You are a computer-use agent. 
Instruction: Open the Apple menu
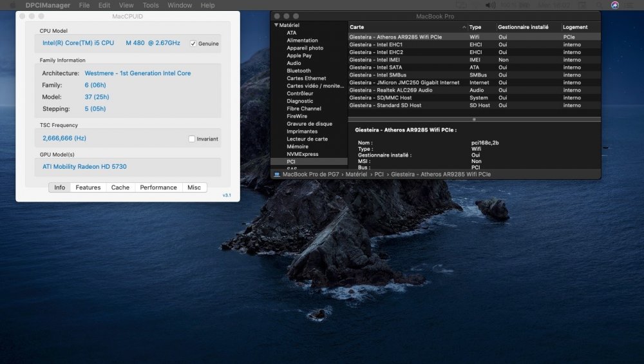click(13, 5)
